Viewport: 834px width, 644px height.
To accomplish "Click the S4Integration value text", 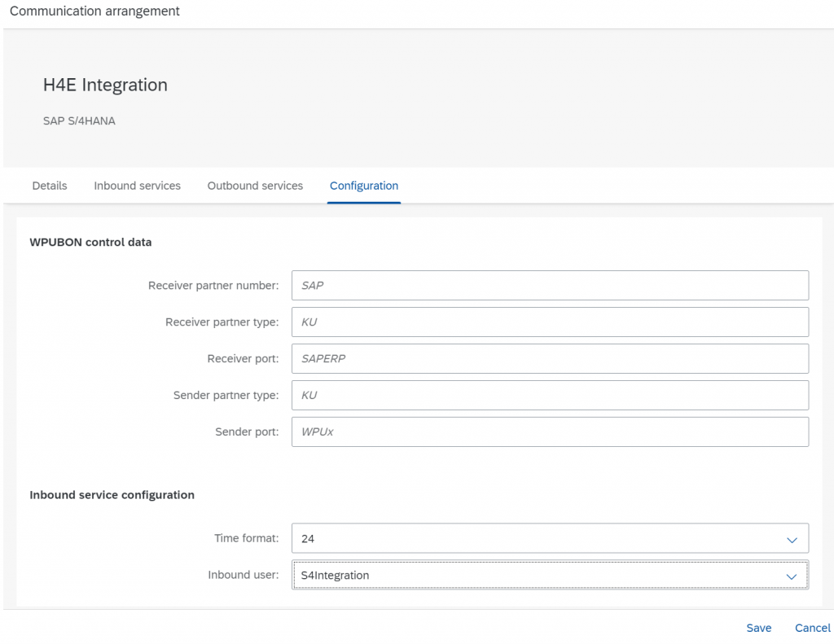I will tap(335, 576).
